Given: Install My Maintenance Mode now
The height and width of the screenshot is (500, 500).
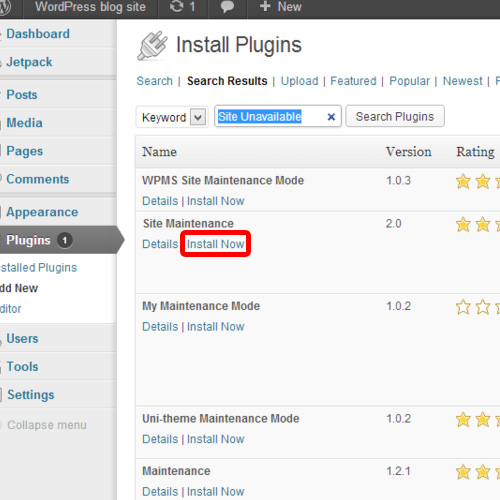Looking at the screenshot, I should coord(216,327).
